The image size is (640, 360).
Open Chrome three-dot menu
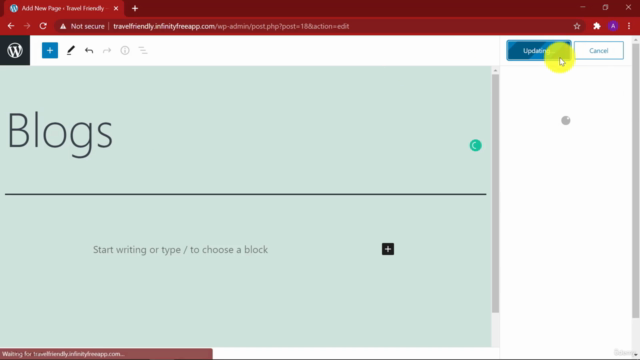click(x=629, y=26)
